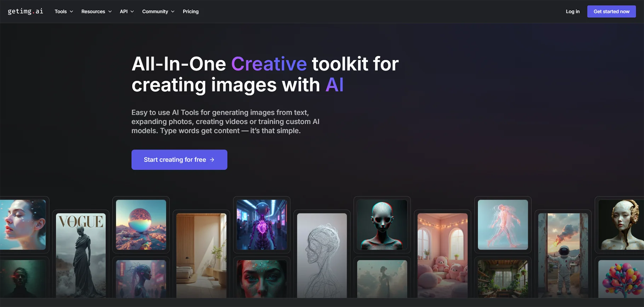Go to the Pricing page
The width and height of the screenshot is (644, 307).
191,11
